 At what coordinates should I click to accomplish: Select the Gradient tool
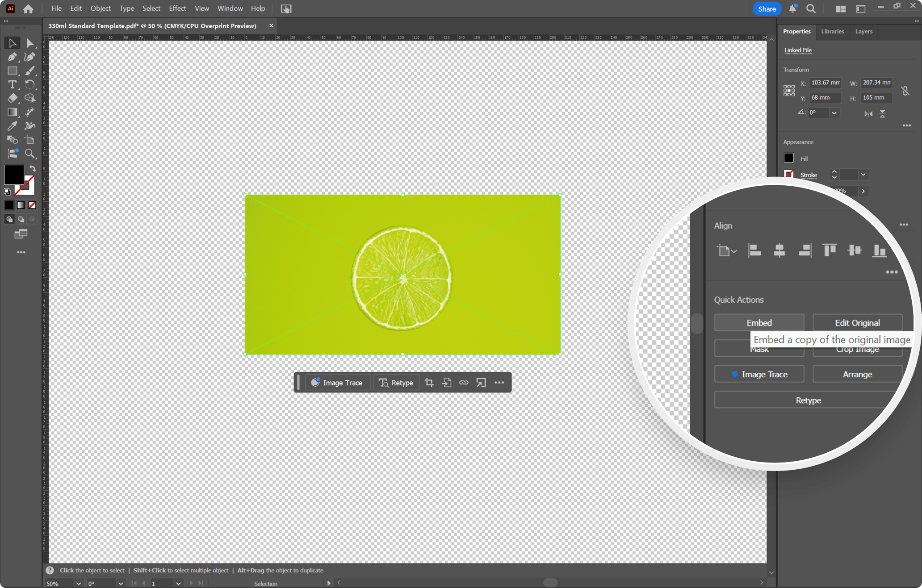point(12,112)
